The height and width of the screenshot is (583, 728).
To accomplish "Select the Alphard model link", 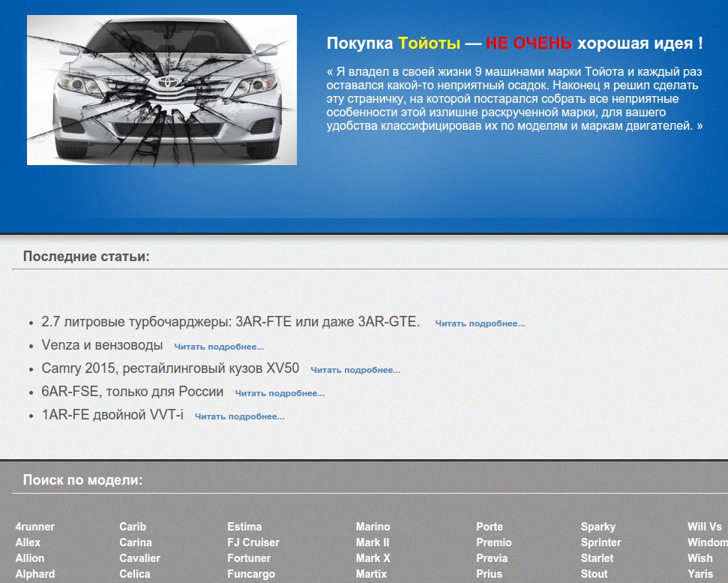I will click(34, 574).
